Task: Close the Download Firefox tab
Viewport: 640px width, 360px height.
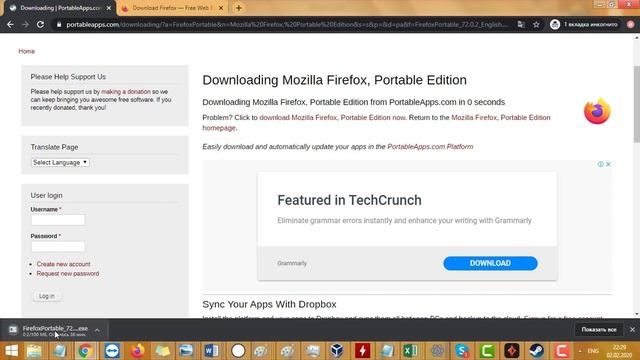Action: pyautogui.click(x=221, y=8)
